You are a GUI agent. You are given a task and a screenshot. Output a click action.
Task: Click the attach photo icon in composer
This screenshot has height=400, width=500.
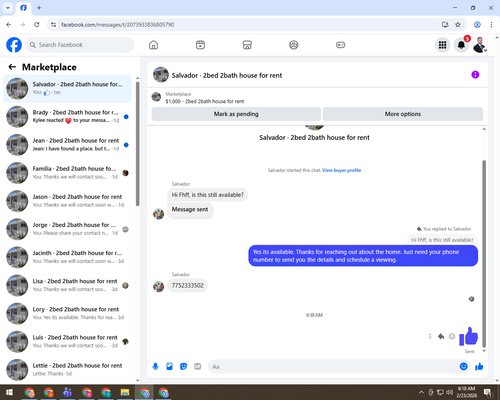[x=169, y=367]
